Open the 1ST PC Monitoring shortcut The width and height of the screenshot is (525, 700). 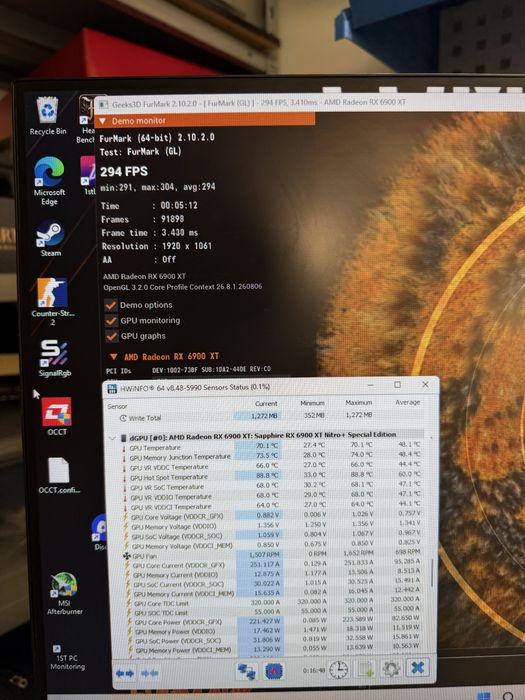point(67,657)
